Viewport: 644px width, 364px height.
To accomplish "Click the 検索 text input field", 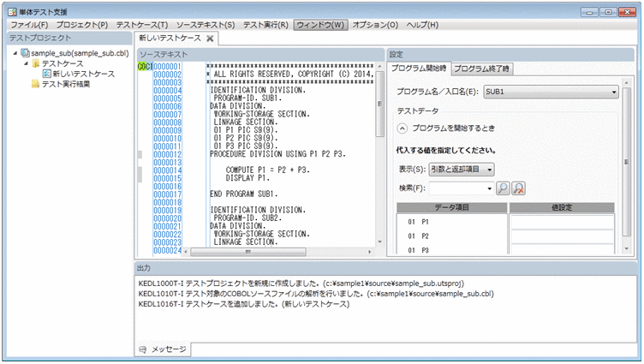I will coord(456,188).
